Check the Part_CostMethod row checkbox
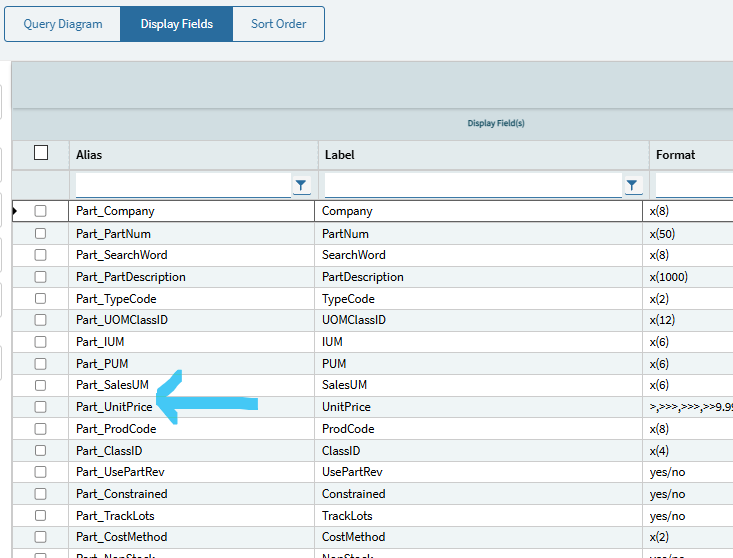Viewport: 733px width, 558px height. coord(41,537)
